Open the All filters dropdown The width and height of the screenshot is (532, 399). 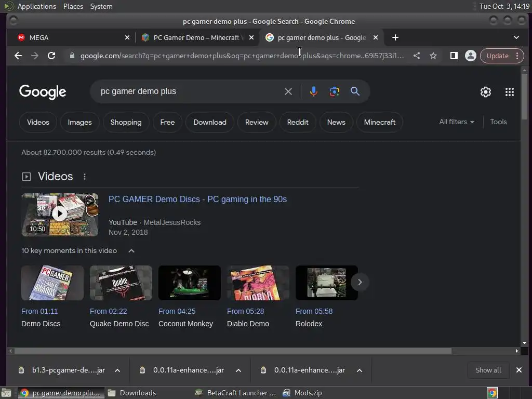click(456, 122)
